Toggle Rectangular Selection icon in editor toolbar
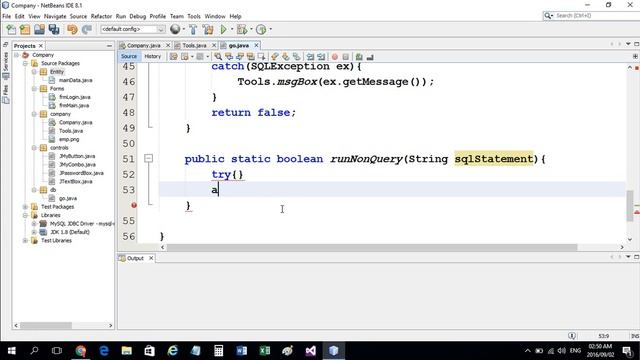640x360 pixels. coord(261,57)
